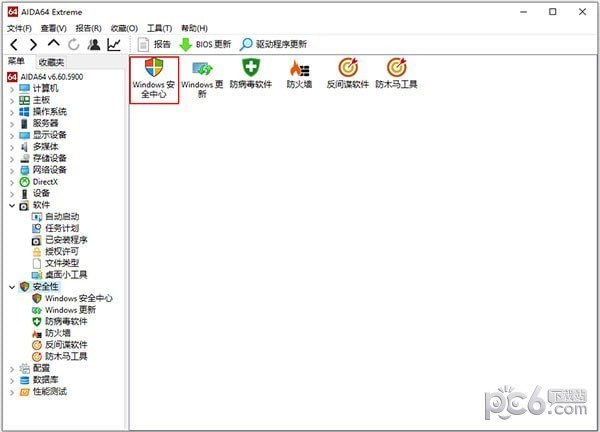
Task: Open 防木马工具 icon in main pane
Action: point(396,73)
